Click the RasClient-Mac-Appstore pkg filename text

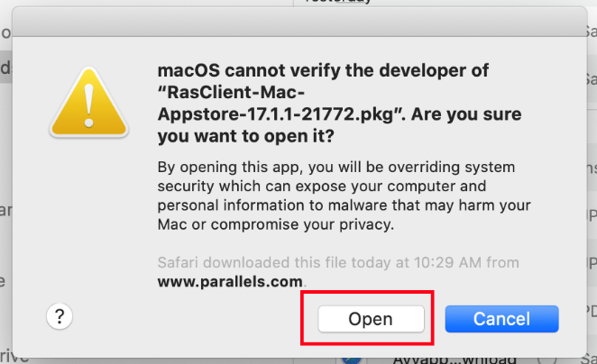[x=277, y=103]
